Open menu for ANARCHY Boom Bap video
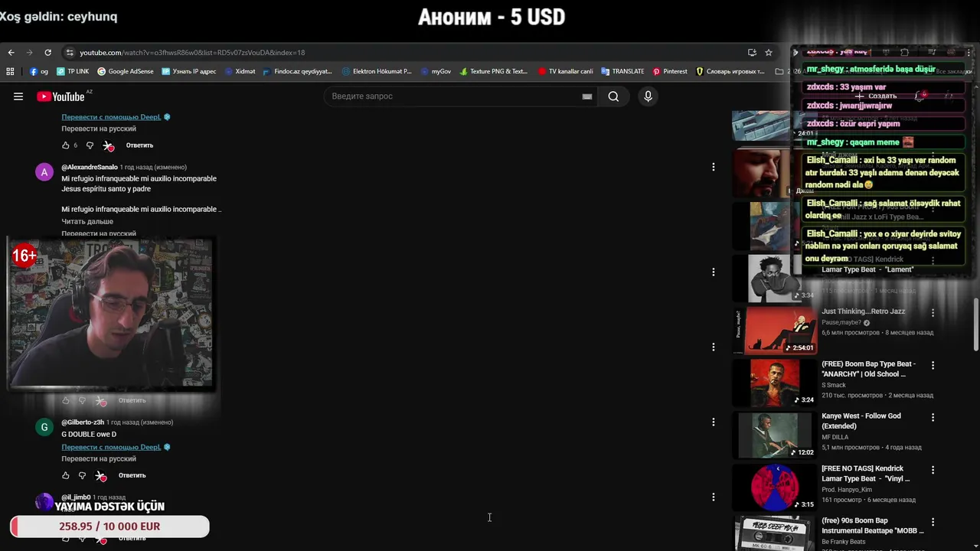This screenshot has width=980, height=551. point(933,365)
